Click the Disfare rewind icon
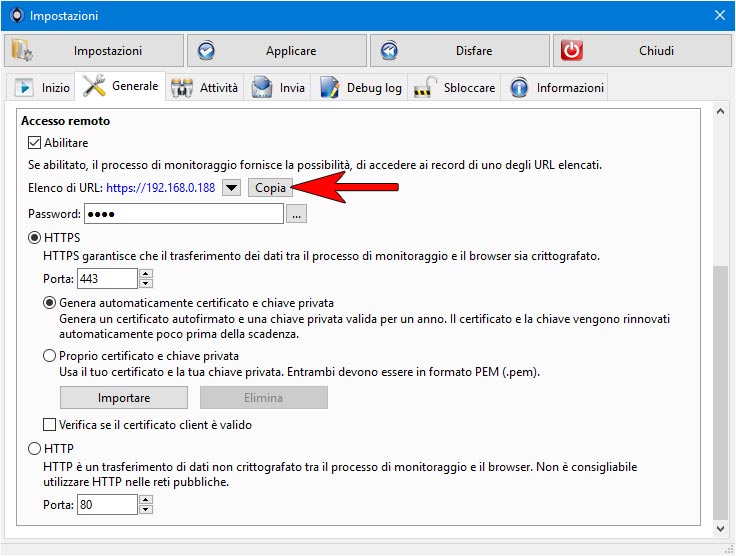Viewport: 736px width, 556px height. coord(389,51)
